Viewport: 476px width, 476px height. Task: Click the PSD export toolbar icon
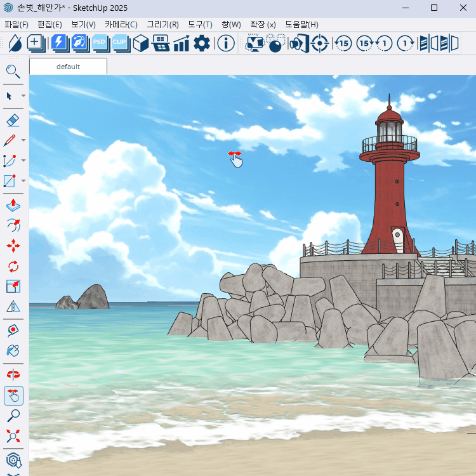pos(100,43)
